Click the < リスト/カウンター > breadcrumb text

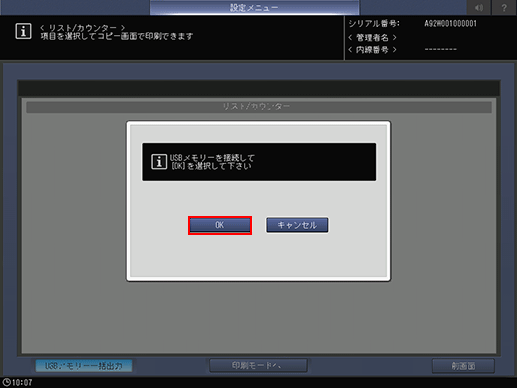click(82, 28)
